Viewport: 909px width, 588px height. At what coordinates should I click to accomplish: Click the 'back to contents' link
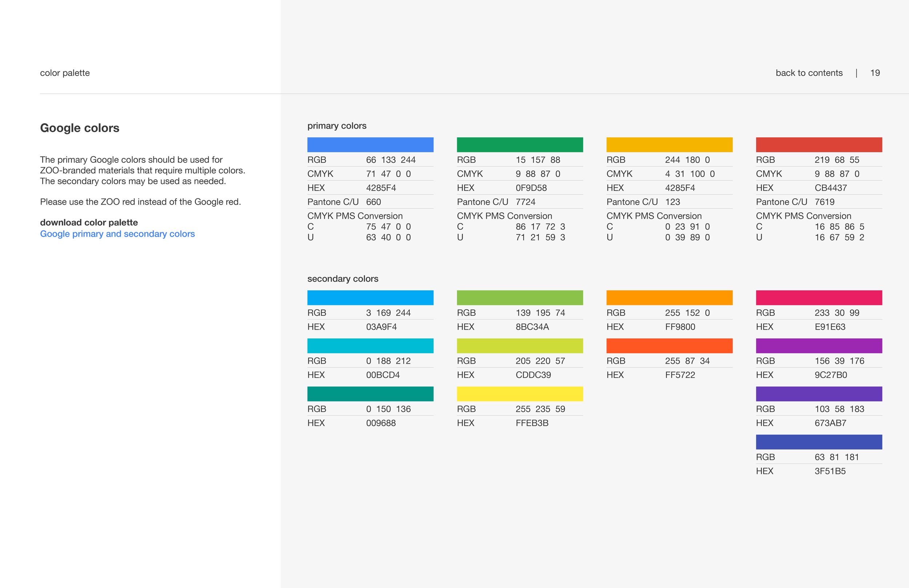point(809,73)
